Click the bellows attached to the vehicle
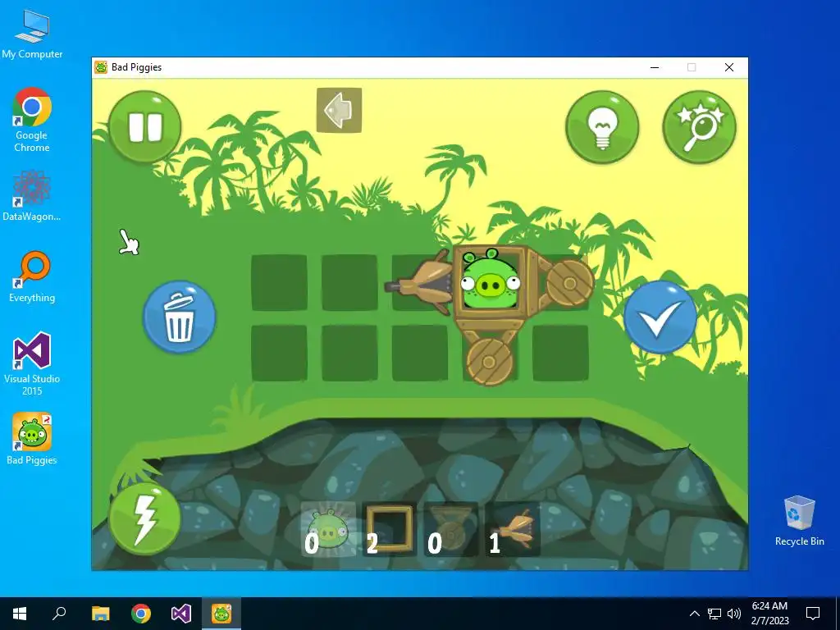 [x=419, y=282]
